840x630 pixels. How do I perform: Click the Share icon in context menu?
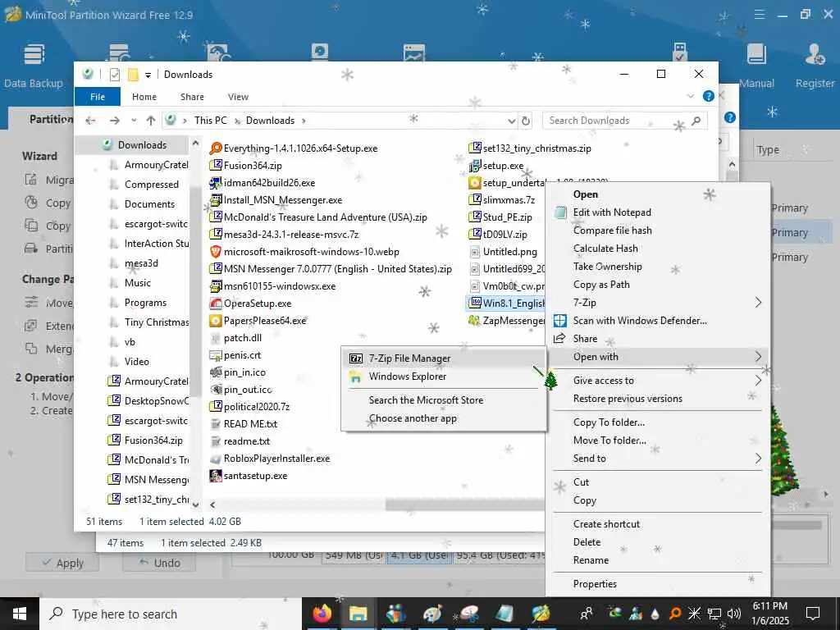pos(559,339)
